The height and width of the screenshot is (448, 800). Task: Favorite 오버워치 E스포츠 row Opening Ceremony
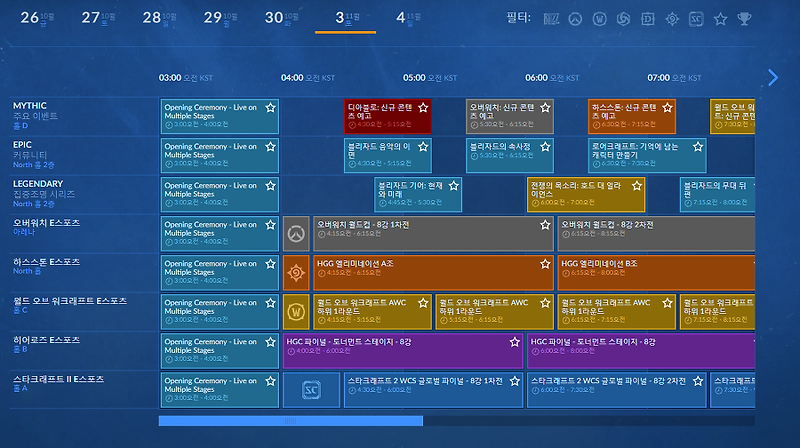point(270,225)
